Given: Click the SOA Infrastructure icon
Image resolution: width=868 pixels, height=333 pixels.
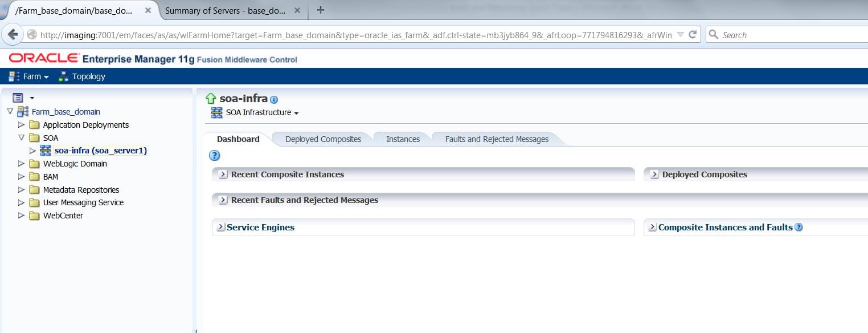Looking at the screenshot, I should point(216,112).
